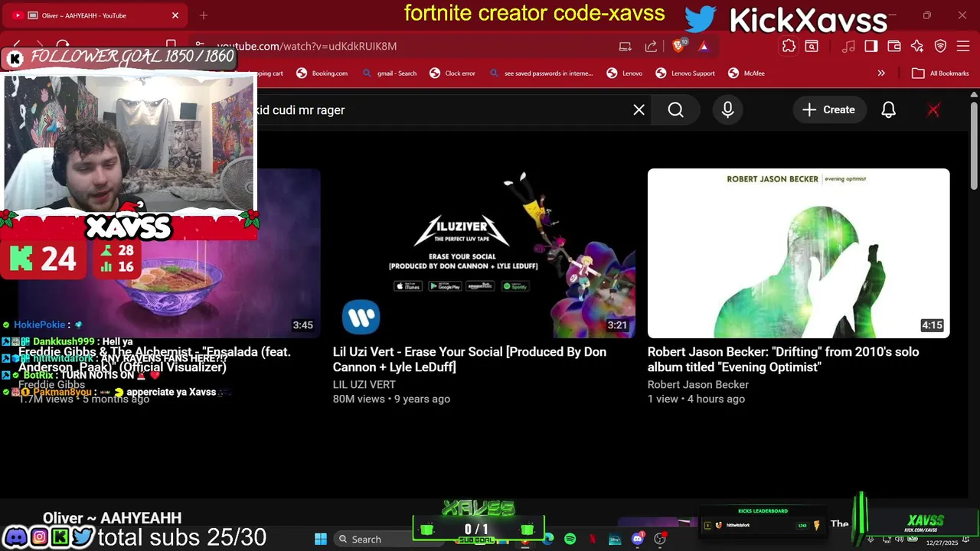The width and height of the screenshot is (980, 551).
Task: Click the install-app icon in address bar
Action: tap(626, 46)
